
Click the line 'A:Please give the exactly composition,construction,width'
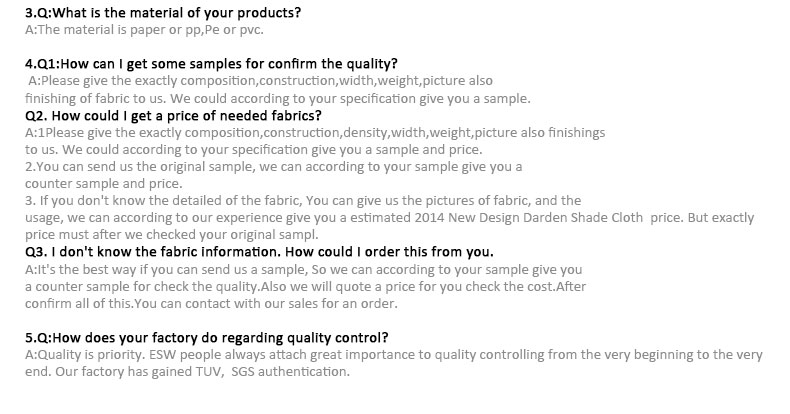click(x=260, y=81)
